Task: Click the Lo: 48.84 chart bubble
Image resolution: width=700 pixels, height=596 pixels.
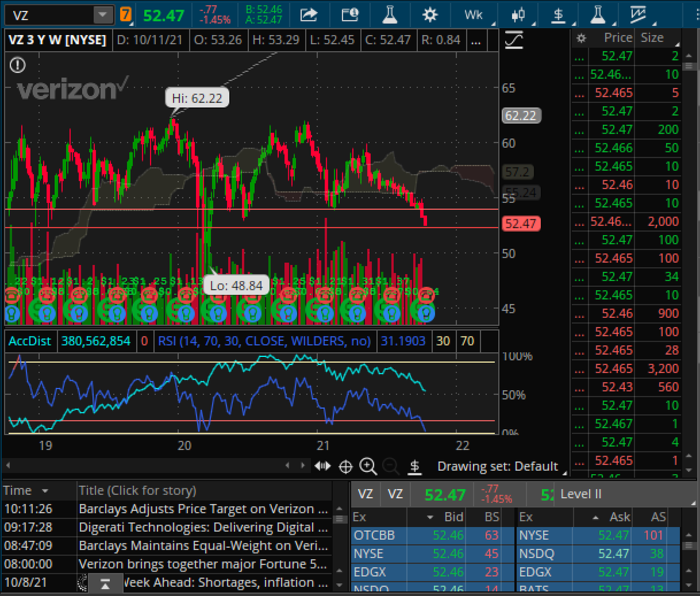Action: [x=236, y=286]
